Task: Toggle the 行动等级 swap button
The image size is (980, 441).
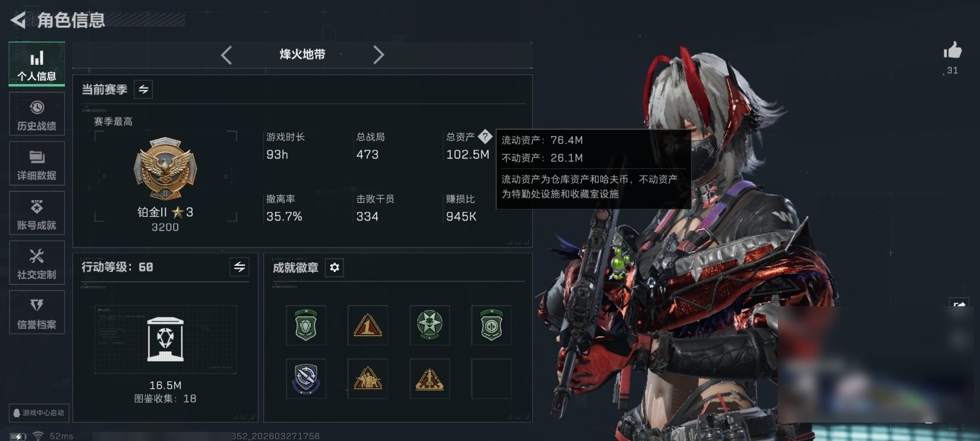Action: point(239,267)
